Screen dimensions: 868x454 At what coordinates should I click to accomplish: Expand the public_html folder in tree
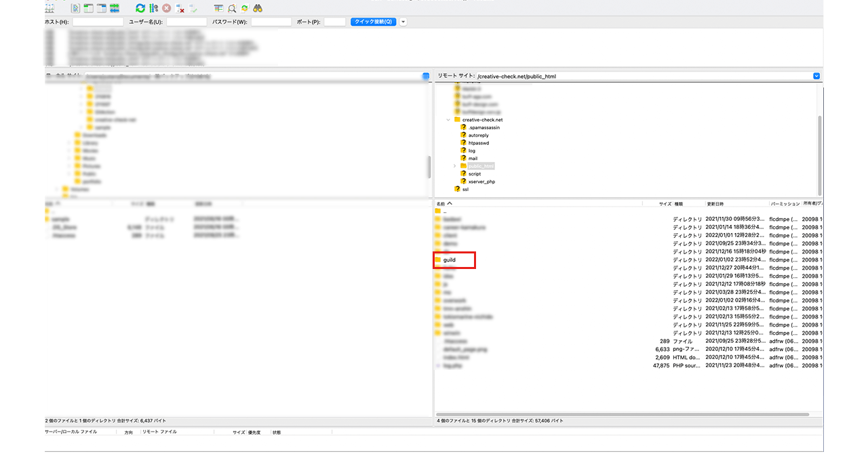454,166
